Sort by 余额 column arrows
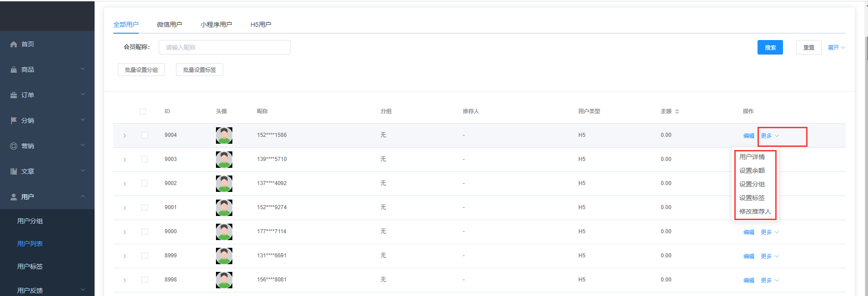This screenshot has width=868, height=296. tap(677, 111)
